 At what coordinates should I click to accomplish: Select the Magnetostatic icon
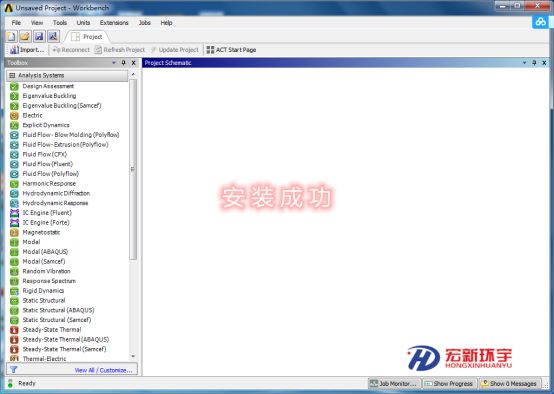(x=14, y=233)
